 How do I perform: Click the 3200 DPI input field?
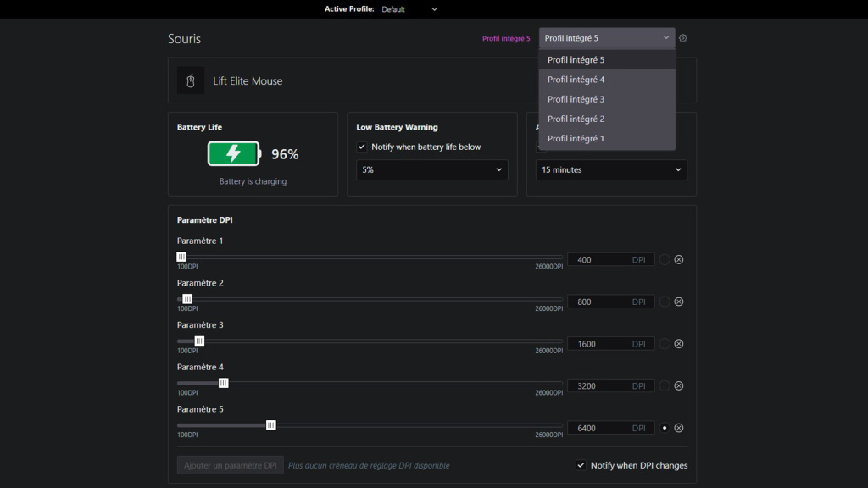tap(611, 385)
